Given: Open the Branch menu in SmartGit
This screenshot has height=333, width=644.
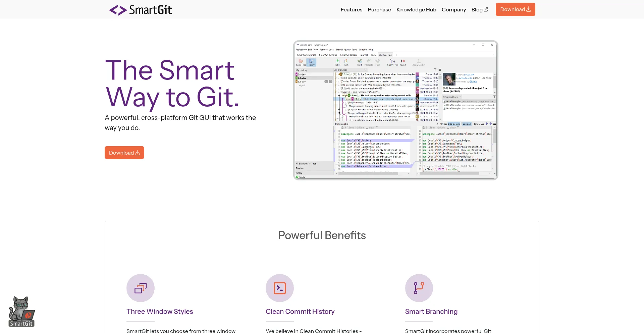Looking at the screenshot, I should point(339,50).
